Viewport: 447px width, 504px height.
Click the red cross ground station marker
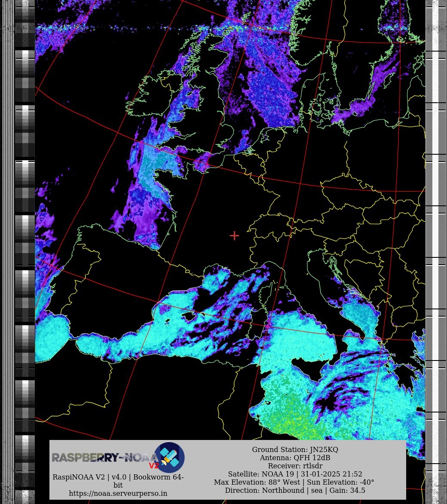pos(234,235)
